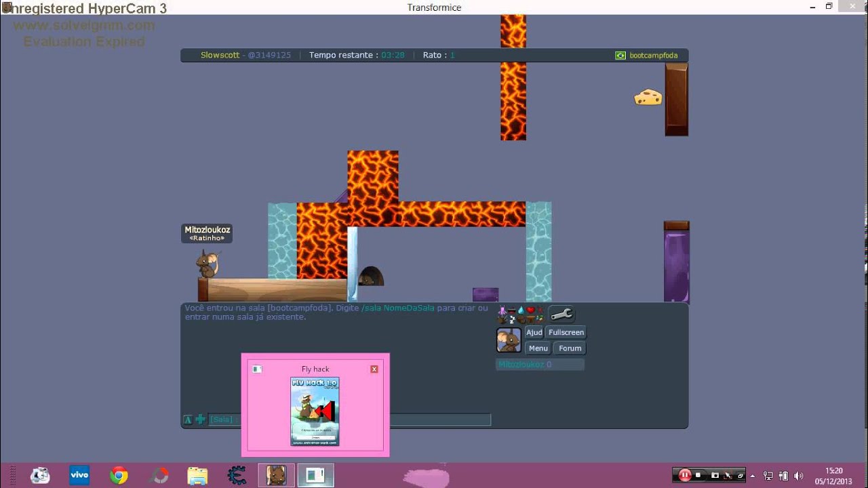Screen dimensions: 868x488
Task: Open the battery power tray icon
Action: point(783,476)
